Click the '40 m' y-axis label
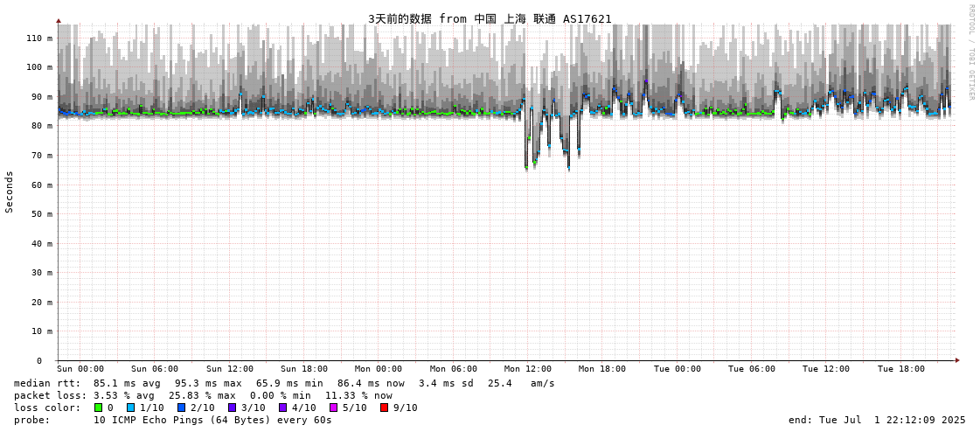The height and width of the screenshot is (432, 980). [x=41, y=243]
